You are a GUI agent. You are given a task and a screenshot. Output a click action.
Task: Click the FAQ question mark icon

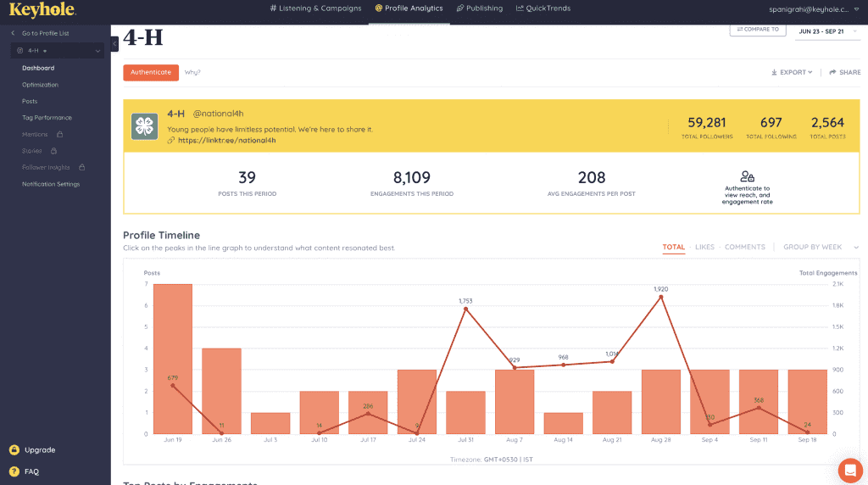(14, 471)
